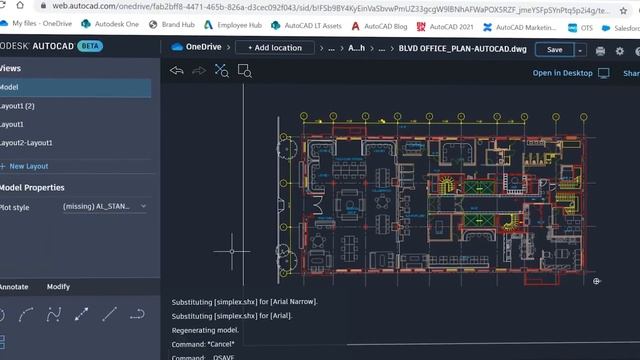This screenshot has width=640, height=360.
Task: Switch to the Modify tab
Action: pos(58,287)
